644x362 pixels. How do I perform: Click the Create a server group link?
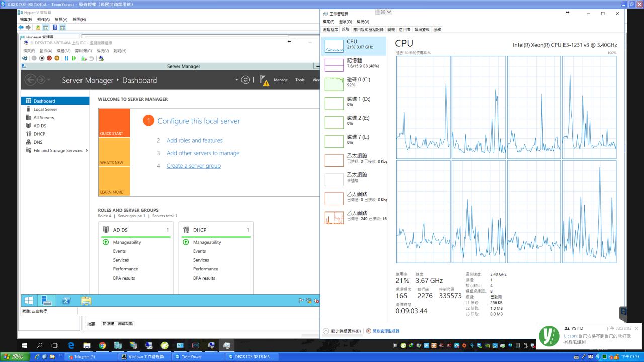click(x=193, y=166)
